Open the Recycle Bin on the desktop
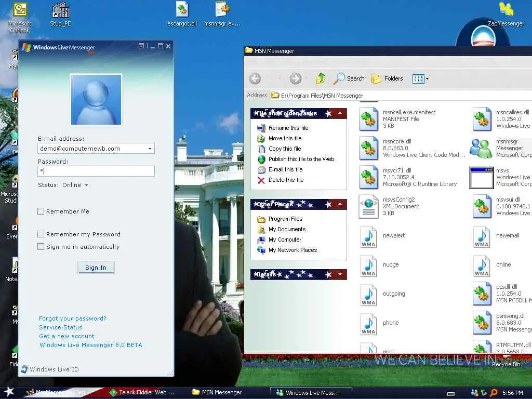This screenshot has height=399, width=532. (x=506, y=364)
